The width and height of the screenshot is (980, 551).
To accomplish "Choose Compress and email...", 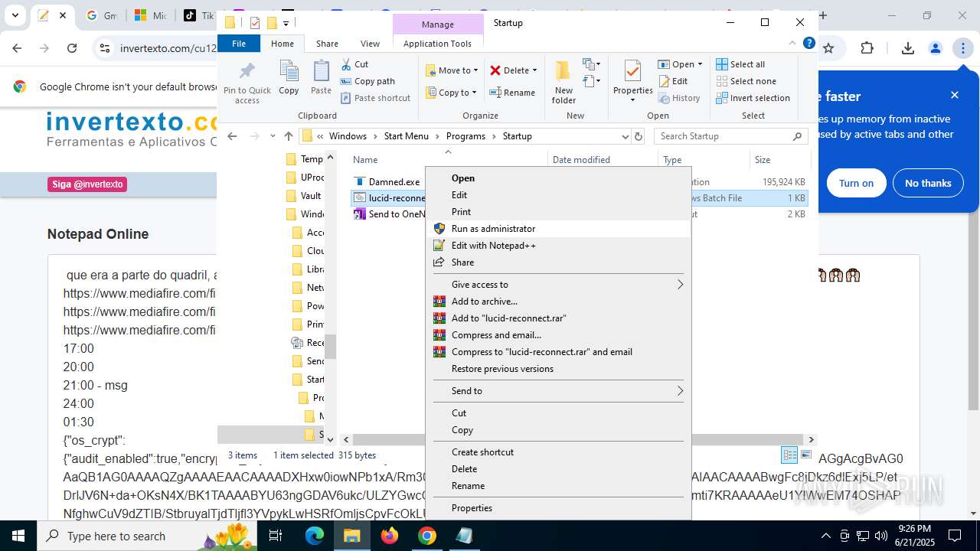I will coord(559,335).
